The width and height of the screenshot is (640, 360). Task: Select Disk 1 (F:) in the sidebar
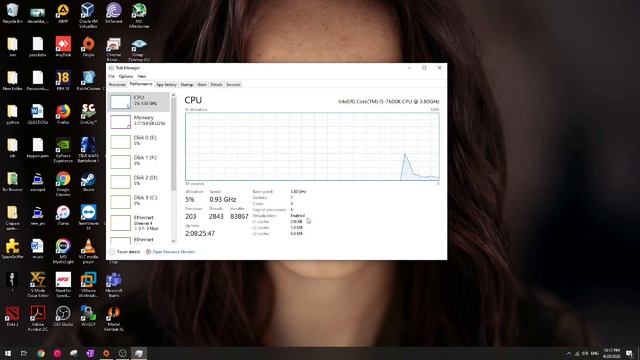pos(139,161)
